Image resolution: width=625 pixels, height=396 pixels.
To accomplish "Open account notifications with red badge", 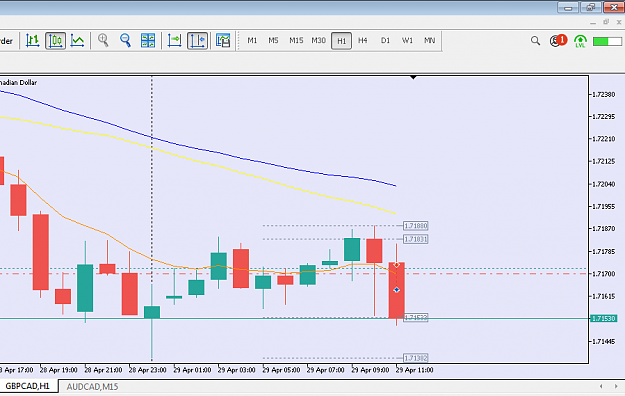I will [558, 41].
